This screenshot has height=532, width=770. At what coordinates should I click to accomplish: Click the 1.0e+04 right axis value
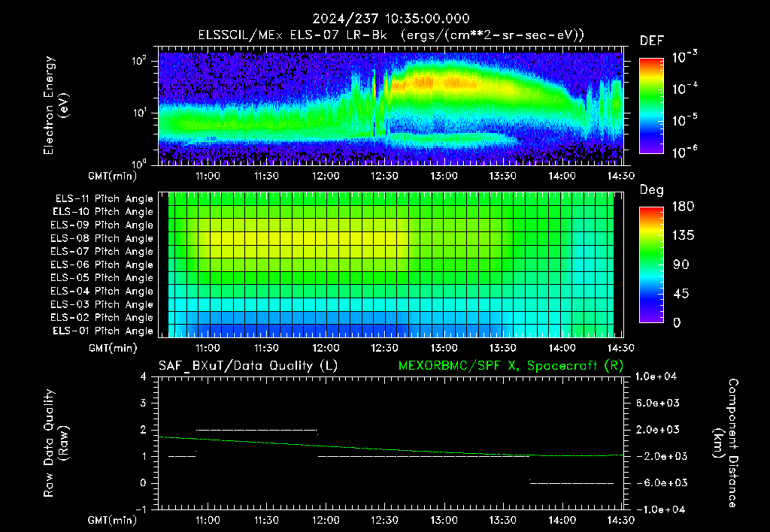click(x=656, y=376)
